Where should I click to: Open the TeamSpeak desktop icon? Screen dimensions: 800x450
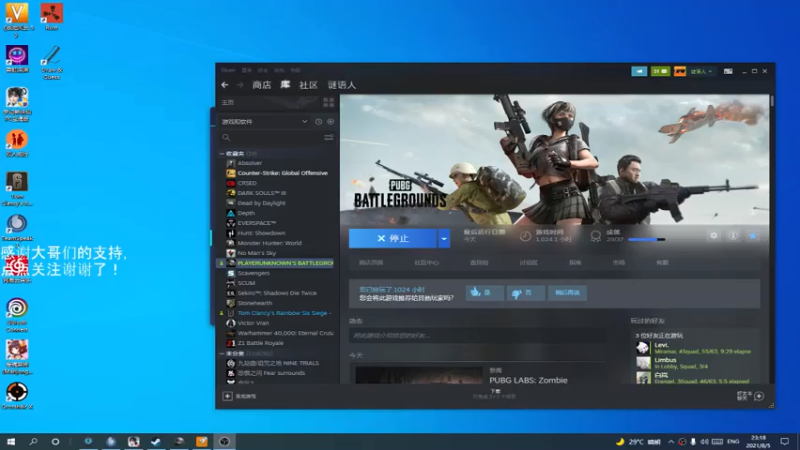(17, 228)
